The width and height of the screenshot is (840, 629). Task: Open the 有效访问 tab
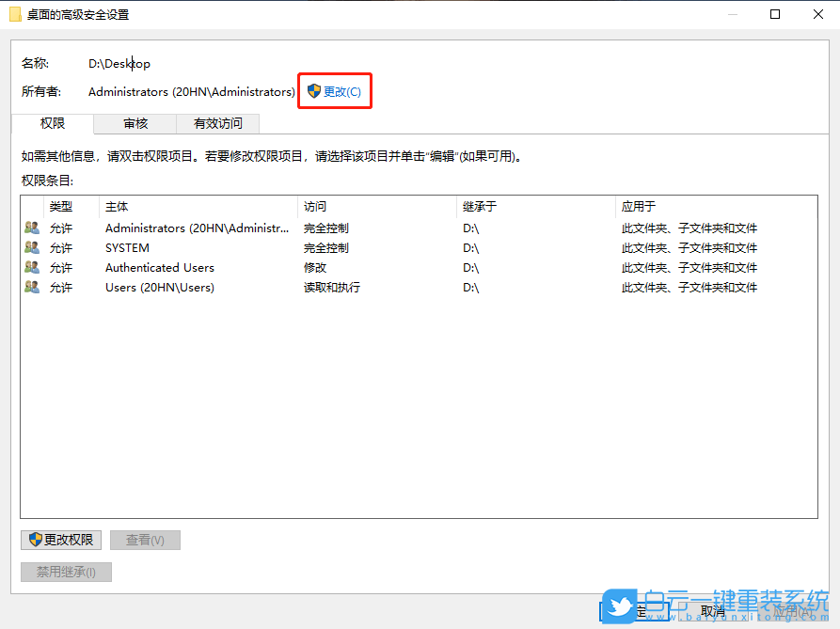[x=216, y=123]
